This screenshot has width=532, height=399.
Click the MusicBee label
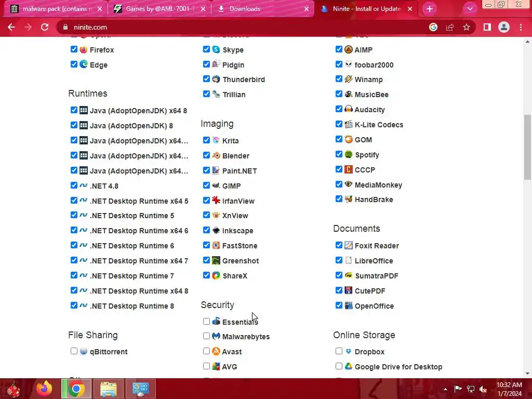[x=371, y=95]
